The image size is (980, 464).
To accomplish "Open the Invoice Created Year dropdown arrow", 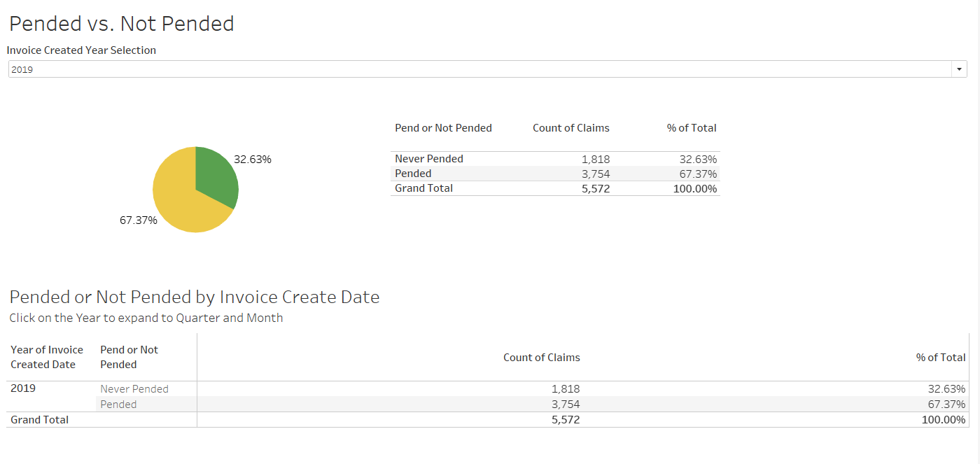I will point(958,69).
